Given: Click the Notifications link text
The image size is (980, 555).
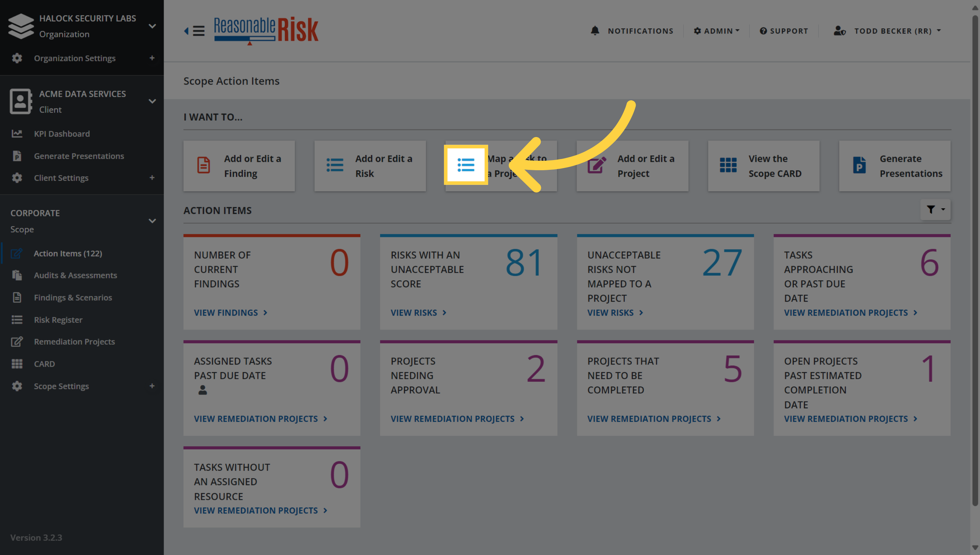Looking at the screenshot, I should [x=641, y=31].
